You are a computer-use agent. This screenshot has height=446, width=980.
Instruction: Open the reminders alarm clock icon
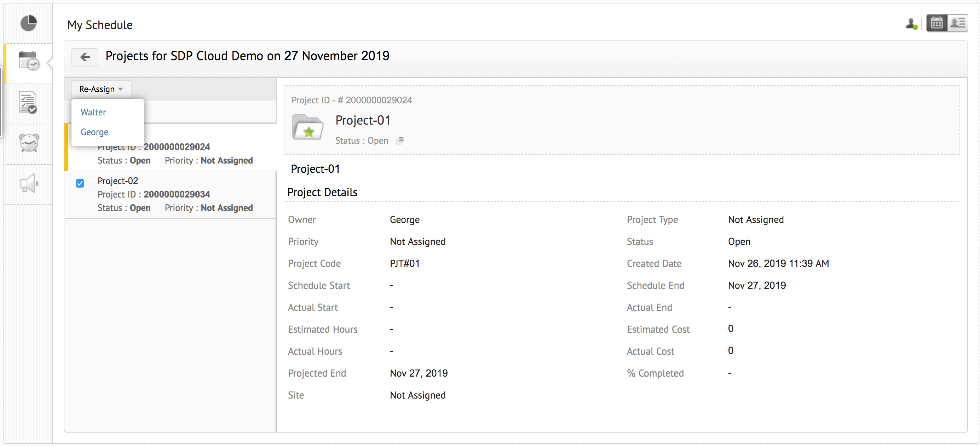pyautogui.click(x=29, y=143)
